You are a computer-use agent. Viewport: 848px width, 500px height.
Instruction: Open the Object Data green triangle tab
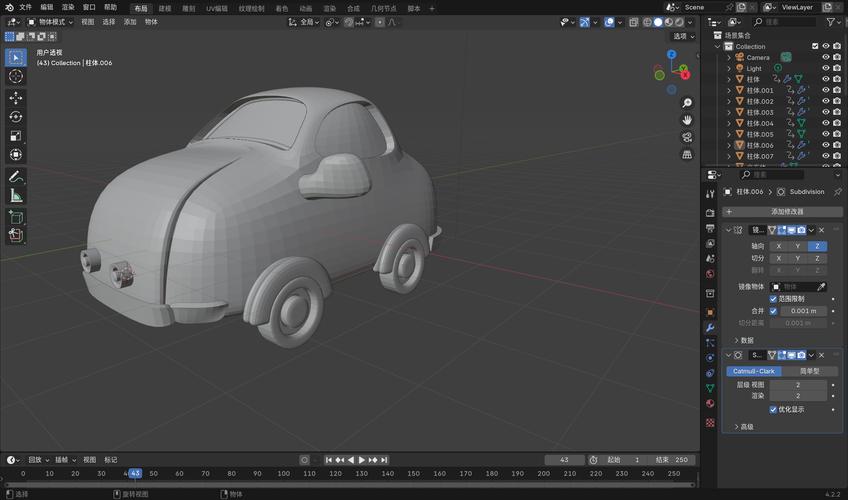click(x=710, y=388)
